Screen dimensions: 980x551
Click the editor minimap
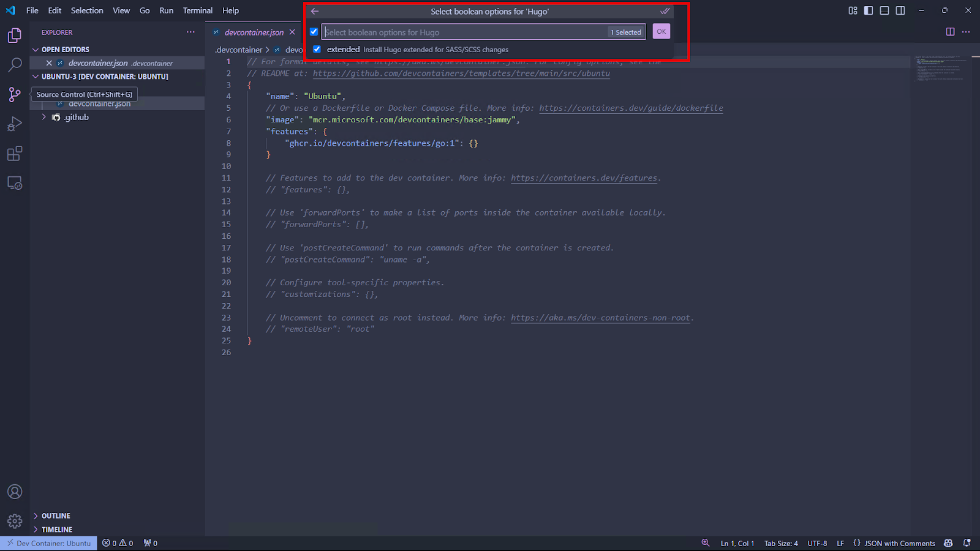[942, 69]
